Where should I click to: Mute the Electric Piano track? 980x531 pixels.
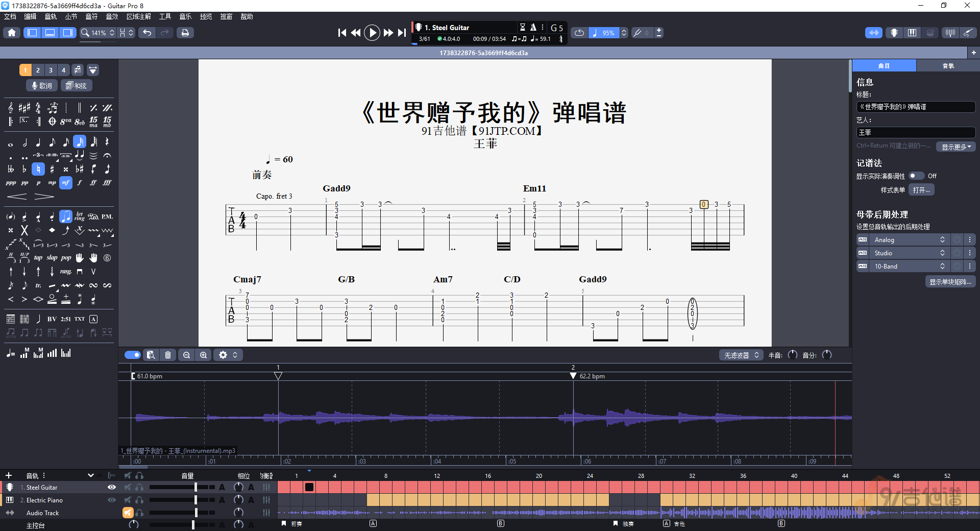(x=128, y=500)
